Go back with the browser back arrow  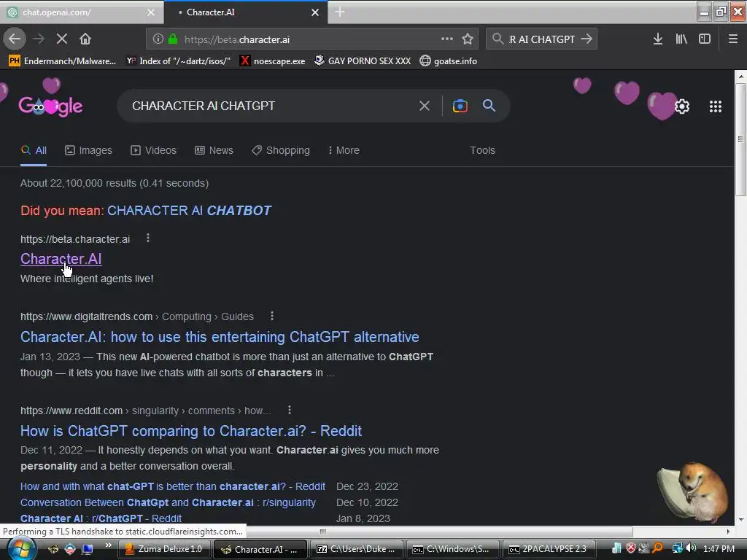[x=15, y=39]
